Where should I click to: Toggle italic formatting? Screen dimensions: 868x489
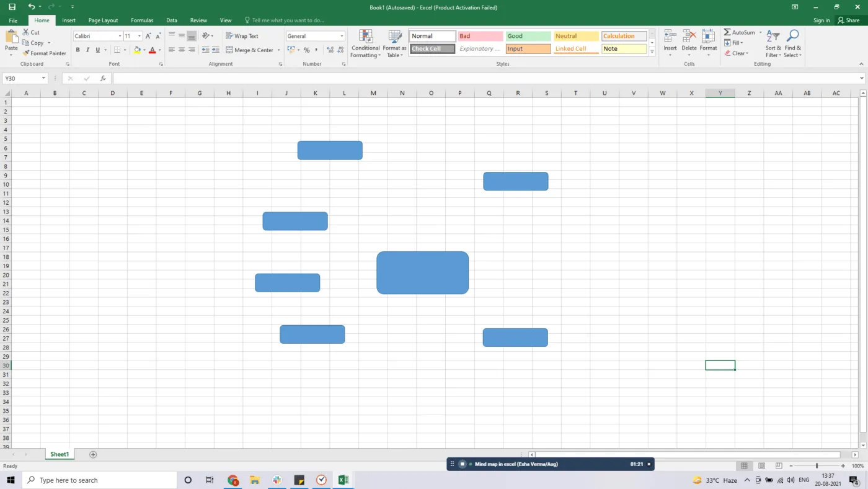(x=87, y=50)
